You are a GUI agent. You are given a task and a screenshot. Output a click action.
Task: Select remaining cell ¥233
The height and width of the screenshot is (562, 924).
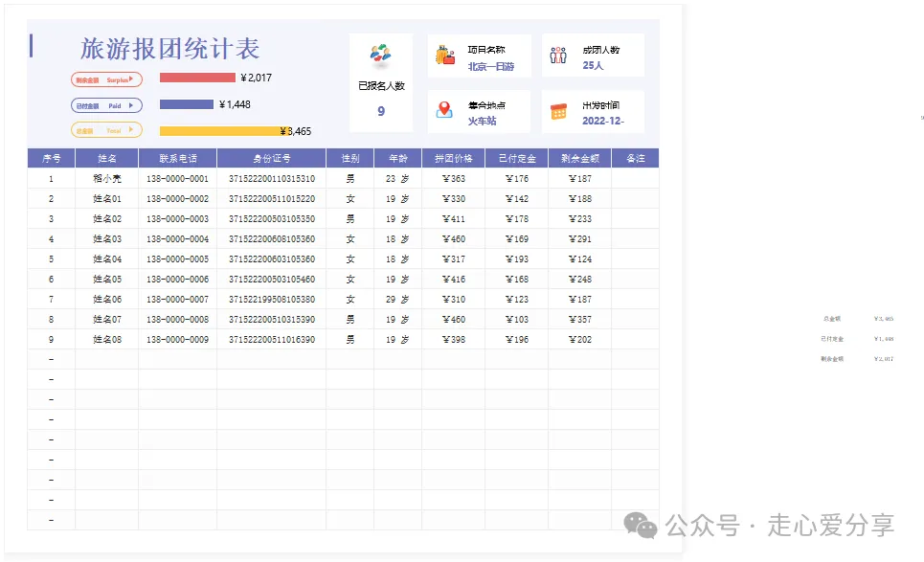click(x=580, y=218)
